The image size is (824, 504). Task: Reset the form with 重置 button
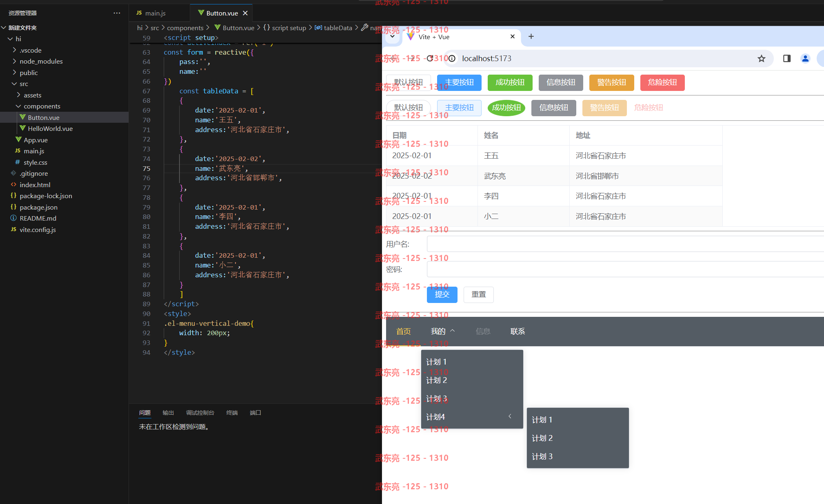coord(479,294)
